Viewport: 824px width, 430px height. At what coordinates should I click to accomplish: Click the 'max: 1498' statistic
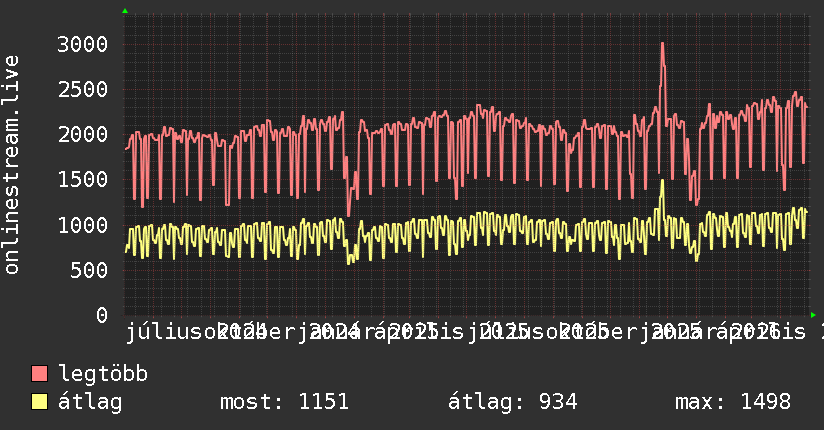click(733, 402)
